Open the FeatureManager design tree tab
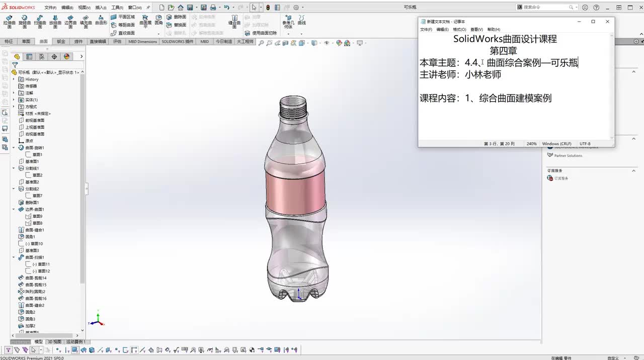The width and height of the screenshot is (644, 360). [x=17, y=56]
